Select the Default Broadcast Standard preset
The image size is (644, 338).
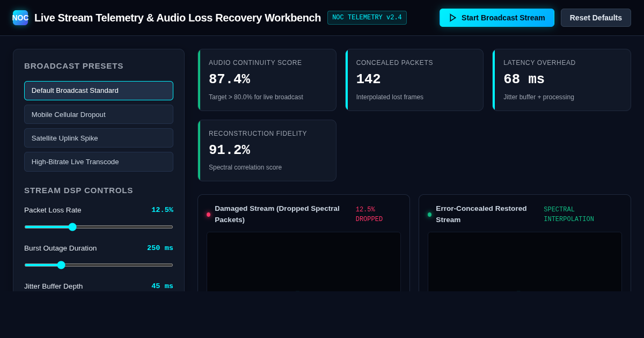99,91
